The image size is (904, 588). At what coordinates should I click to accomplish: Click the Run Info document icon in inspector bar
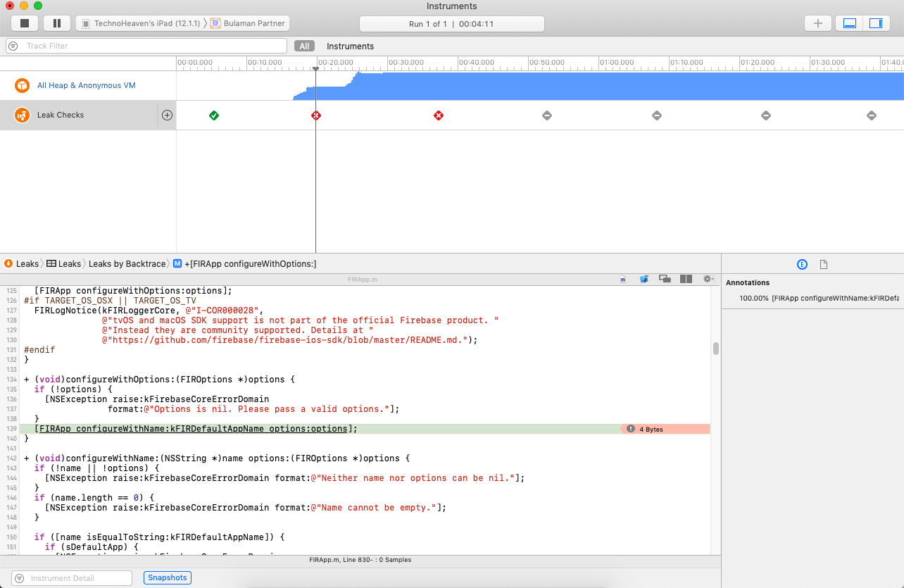tap(824, 263)
